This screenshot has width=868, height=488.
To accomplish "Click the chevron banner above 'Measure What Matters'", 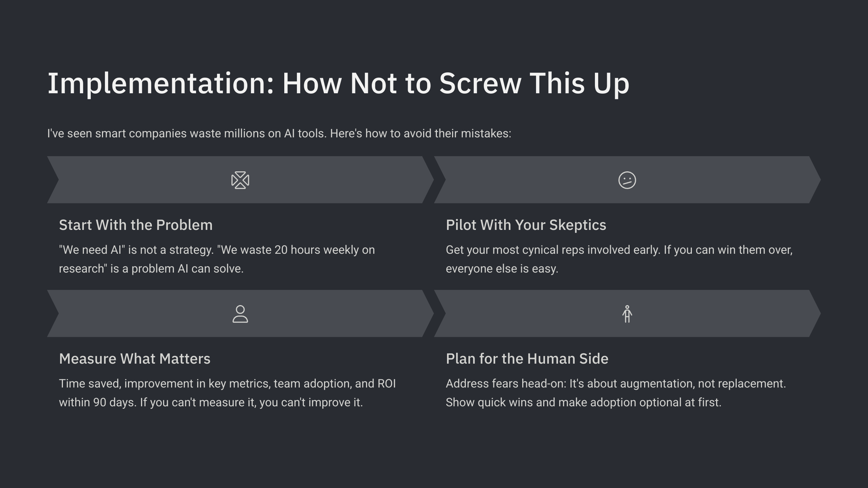I will point(240,313).
